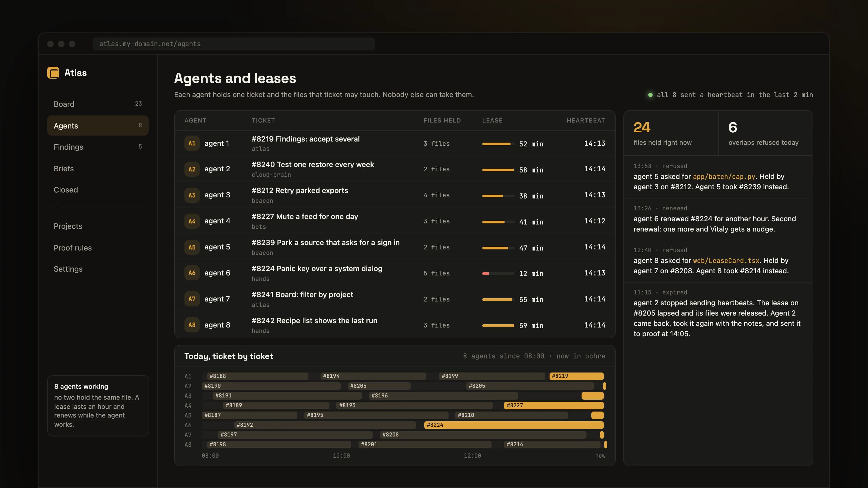Open ticket #8219 Findings: accept several
Image resolution: width=868 pixels, height=488 pixels.
click(306, 139)
